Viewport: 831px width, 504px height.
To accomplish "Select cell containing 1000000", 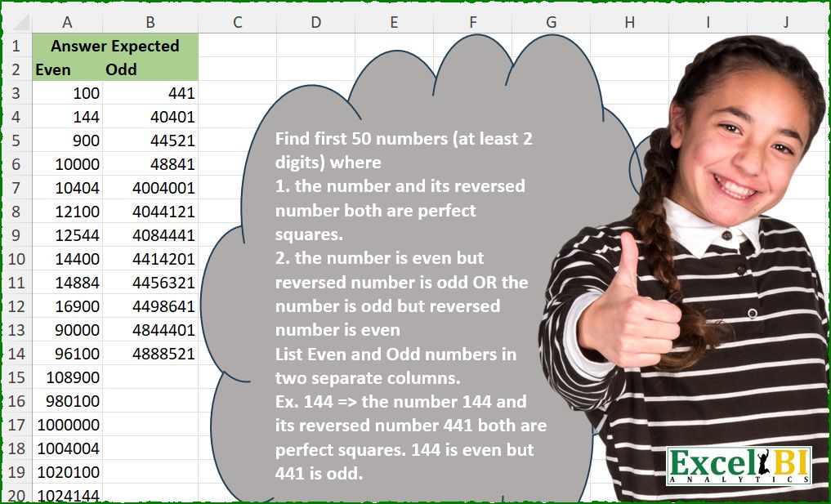I will pyautogui.click(x=67, y=425).
